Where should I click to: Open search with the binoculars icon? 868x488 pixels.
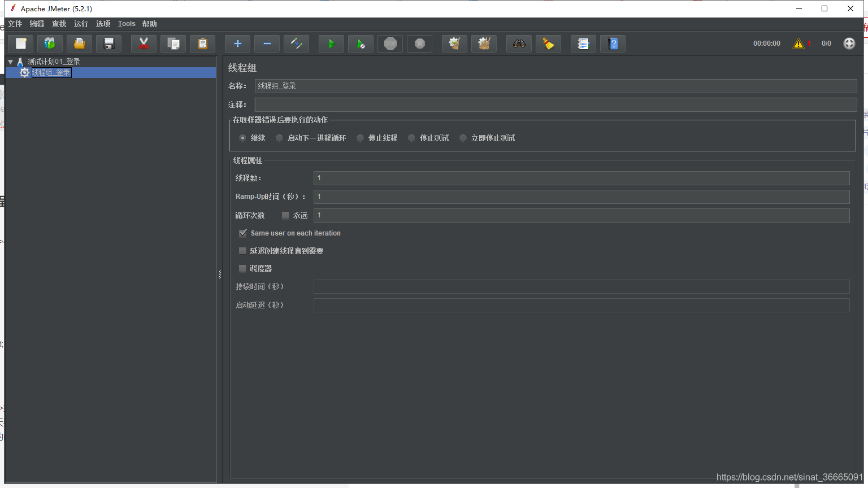pos(519,43)
